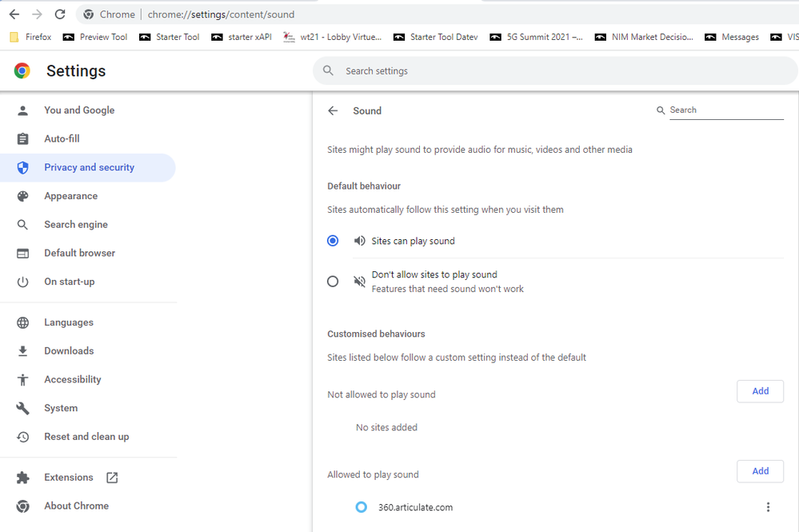This screenshot has height=532, width=799.
Task: Select the Sites can play sound radio button
Action: (333, 241)
